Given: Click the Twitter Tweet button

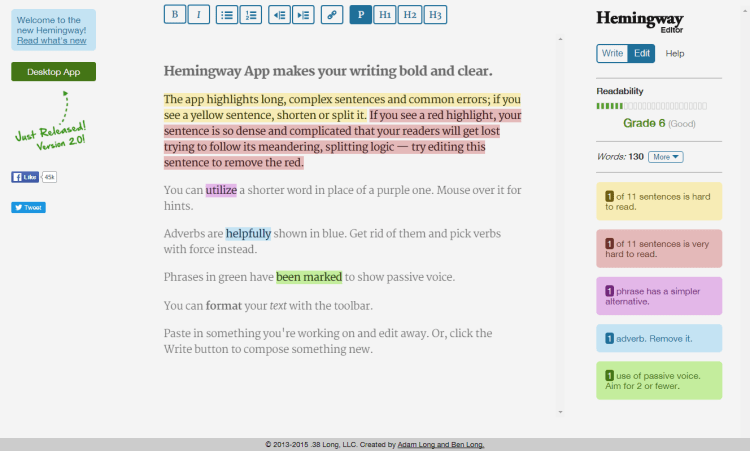Looking at the screenshot, I should pyautogui.click(x=28, y=208).
